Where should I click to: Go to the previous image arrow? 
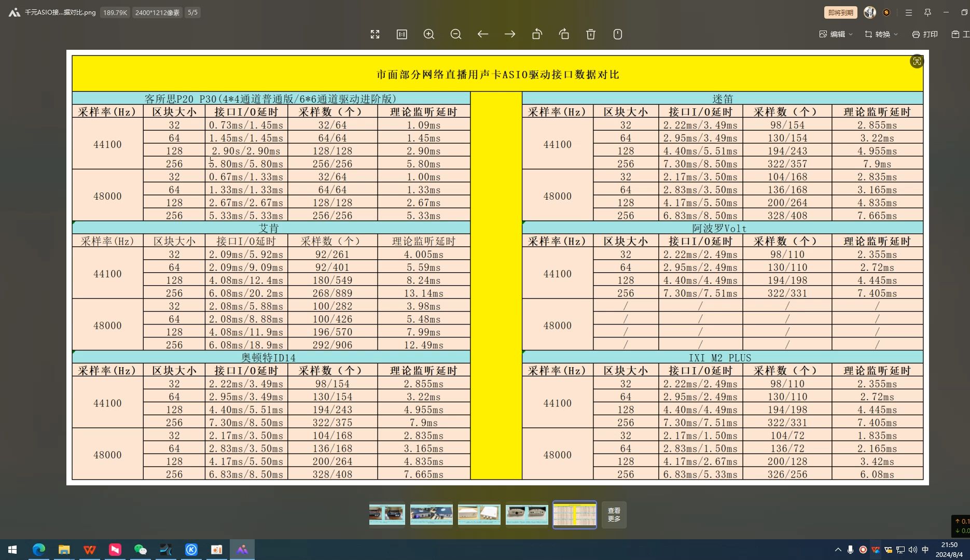pyautogui.click(x=483, y=34)
